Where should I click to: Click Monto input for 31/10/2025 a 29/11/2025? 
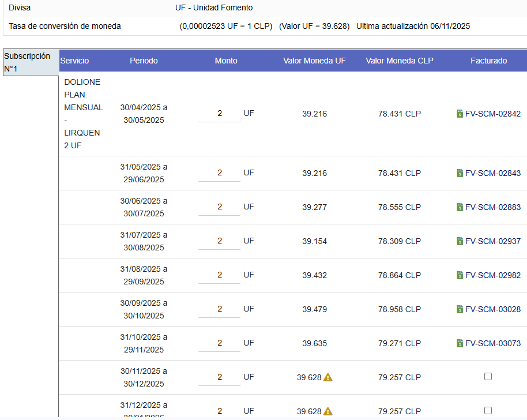[x=219, y=343]
